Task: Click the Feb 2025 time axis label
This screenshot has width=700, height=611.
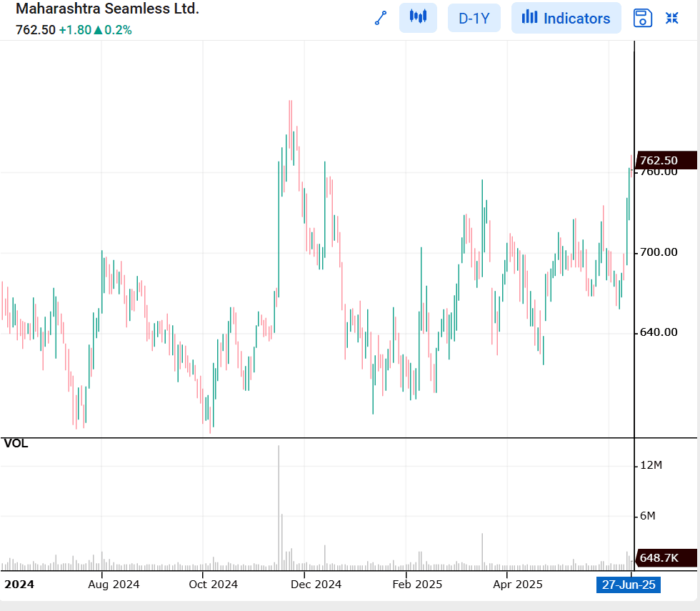Action: point(417,585)
